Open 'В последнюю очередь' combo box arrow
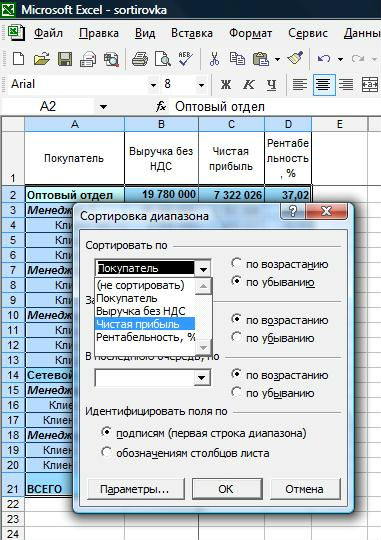This screenshot has height=540, width=381. 202,378
